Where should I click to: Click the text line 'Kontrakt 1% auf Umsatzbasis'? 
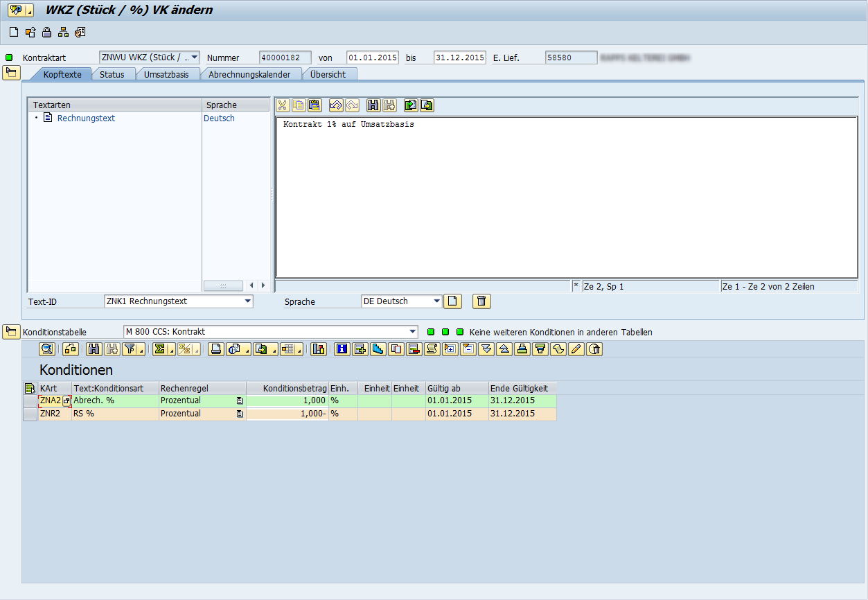tap(348, 125)
